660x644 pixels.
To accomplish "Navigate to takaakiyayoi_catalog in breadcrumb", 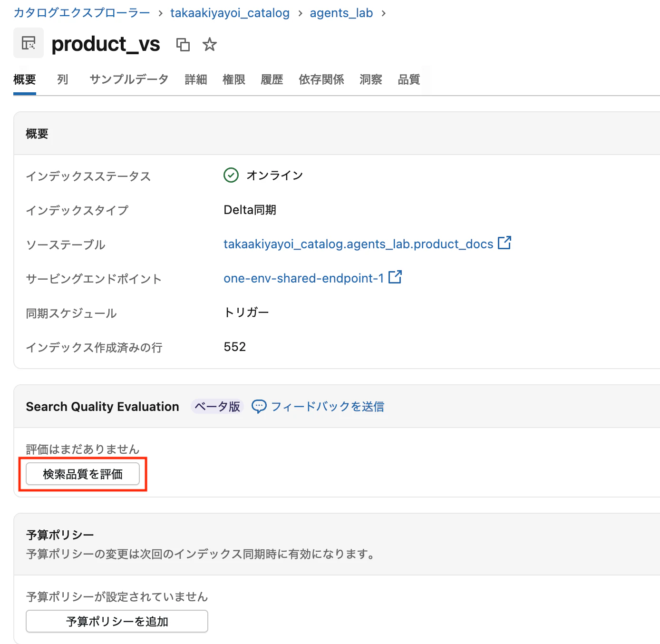I will pyautogui.click(x=230, y=13).
